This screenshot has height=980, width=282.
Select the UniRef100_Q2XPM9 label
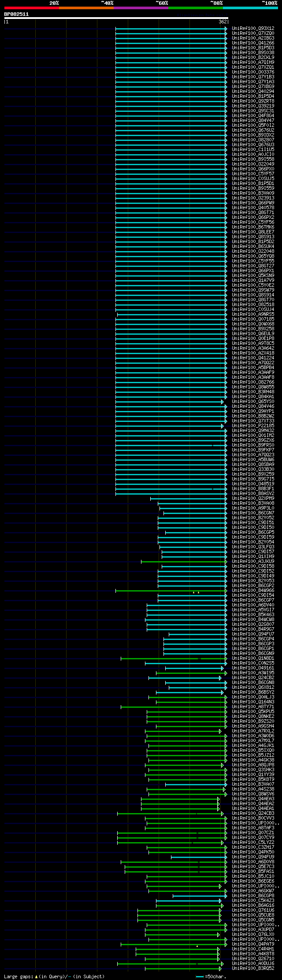click(x=253, y=499)
